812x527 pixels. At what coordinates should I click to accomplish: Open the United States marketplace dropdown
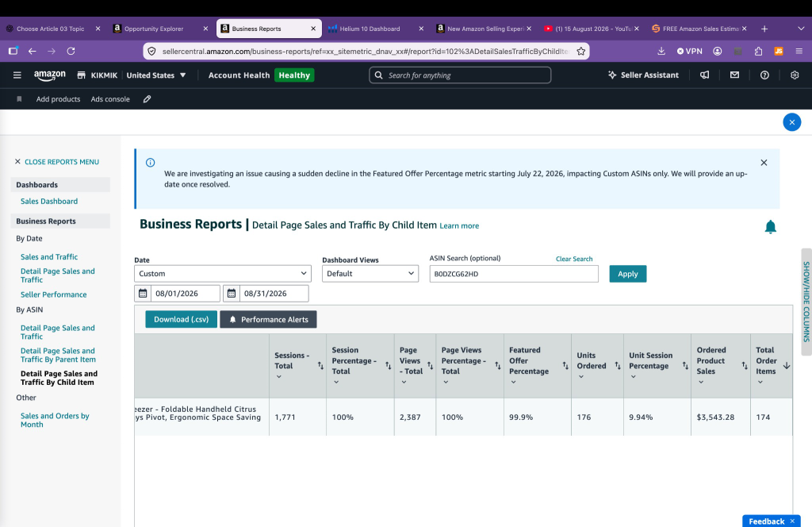[x=156, y=75]
